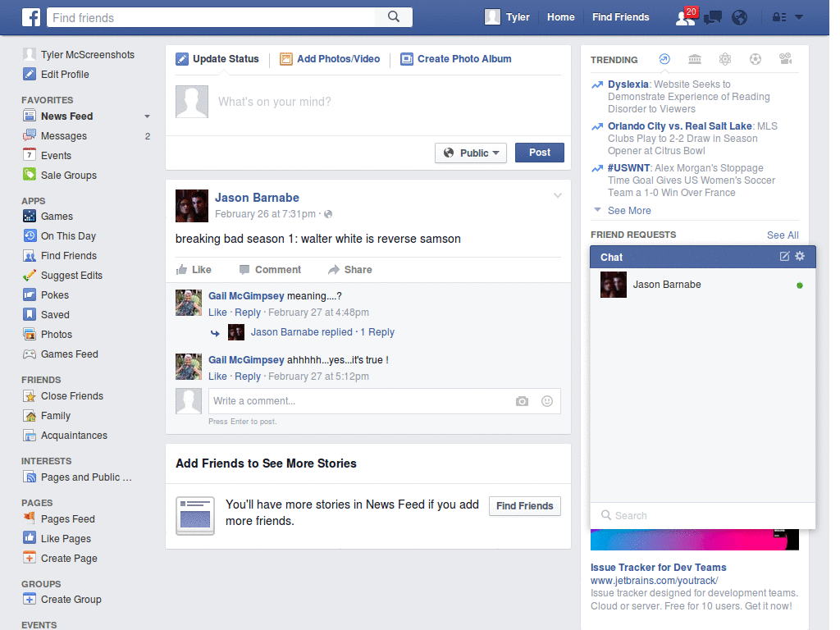Open Chat settings gear icon
840x630 pixels.
800,256
